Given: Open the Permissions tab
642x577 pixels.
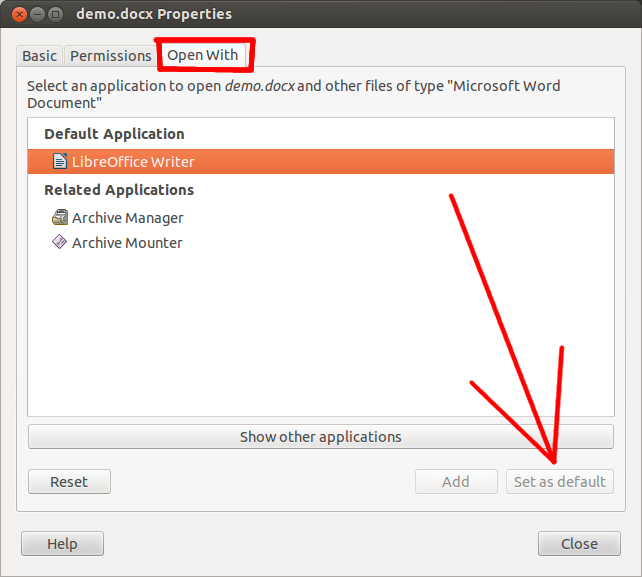Looking at the screenshot, I should click(111, 56).
